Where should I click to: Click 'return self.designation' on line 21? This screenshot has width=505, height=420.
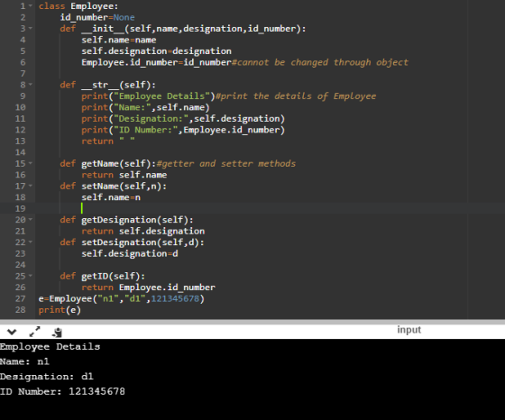click(x=143, y=231)
